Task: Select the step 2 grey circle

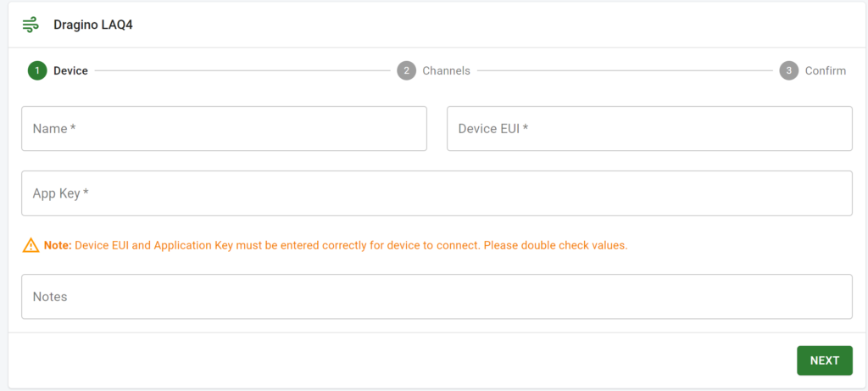Action: point(406,71)
